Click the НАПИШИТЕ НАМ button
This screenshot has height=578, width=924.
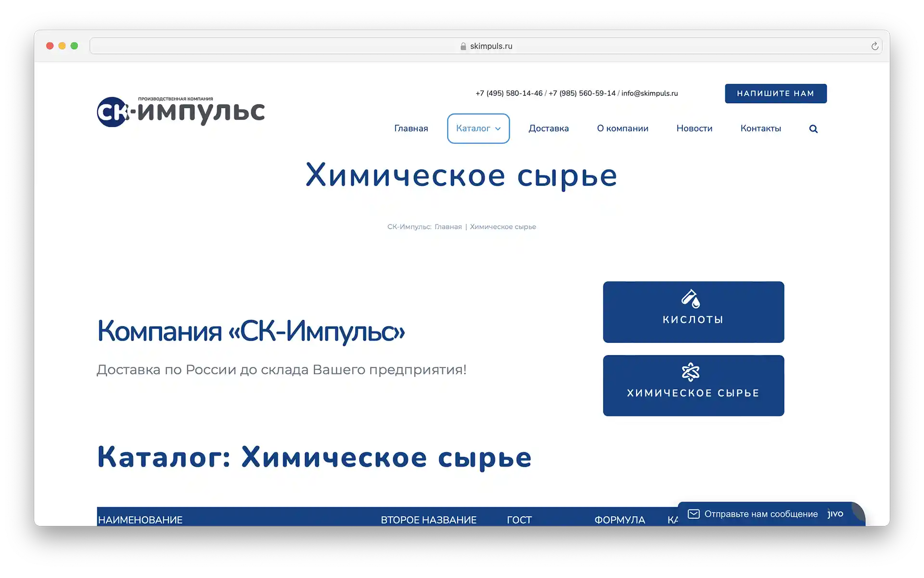pos(776,93)
